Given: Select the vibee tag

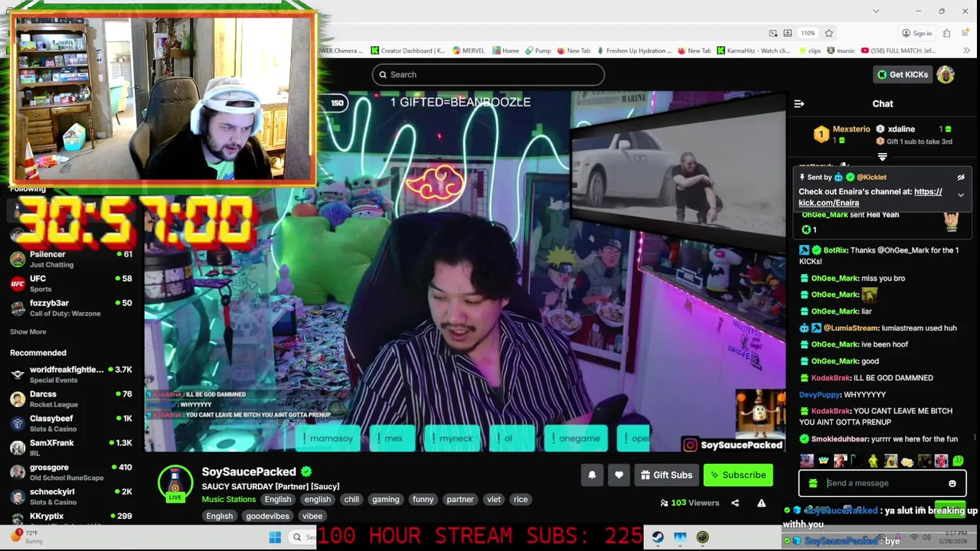Looking at the screenshot, I should tap(312, 516).
